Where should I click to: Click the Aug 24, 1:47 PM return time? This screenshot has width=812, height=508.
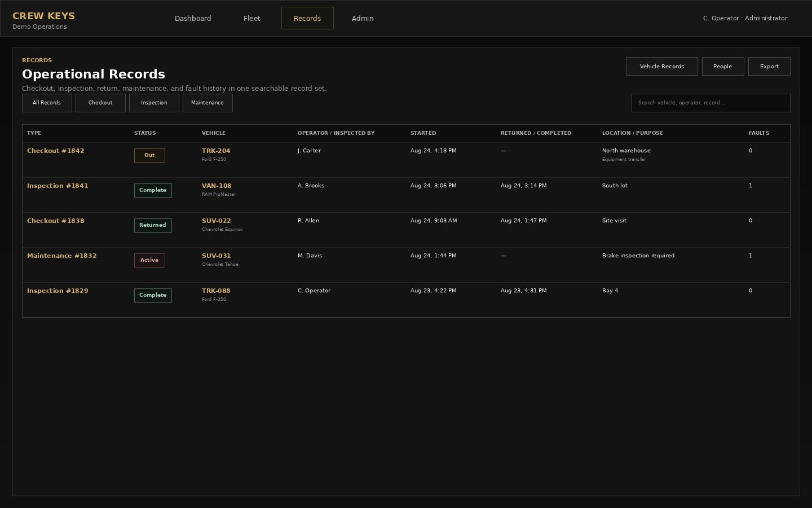(x=524, y=221)
